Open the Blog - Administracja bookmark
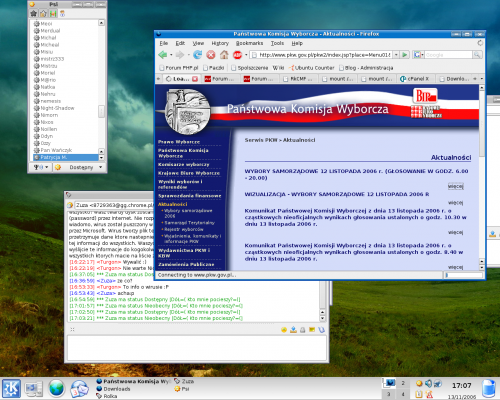500x400 pixels. coord(366,68)
